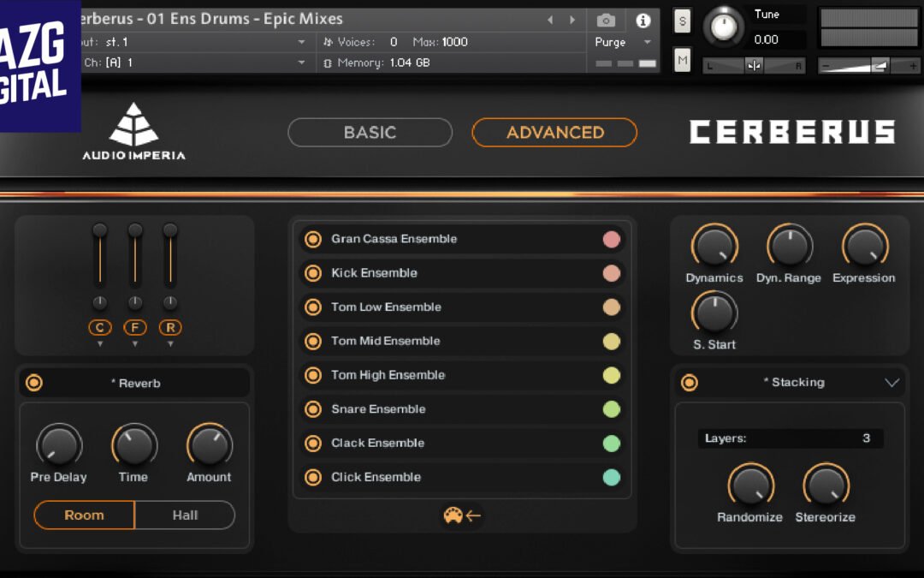Click the Layers value field

[x=791, y=438]
